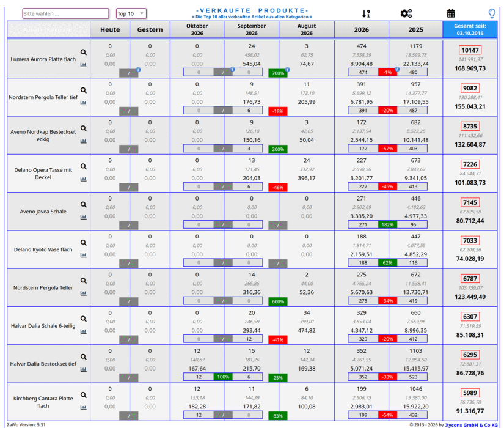
Task: Click total count 10147 for Lumera Aurora
Action: pyautogui.click(x=470, y=50)
